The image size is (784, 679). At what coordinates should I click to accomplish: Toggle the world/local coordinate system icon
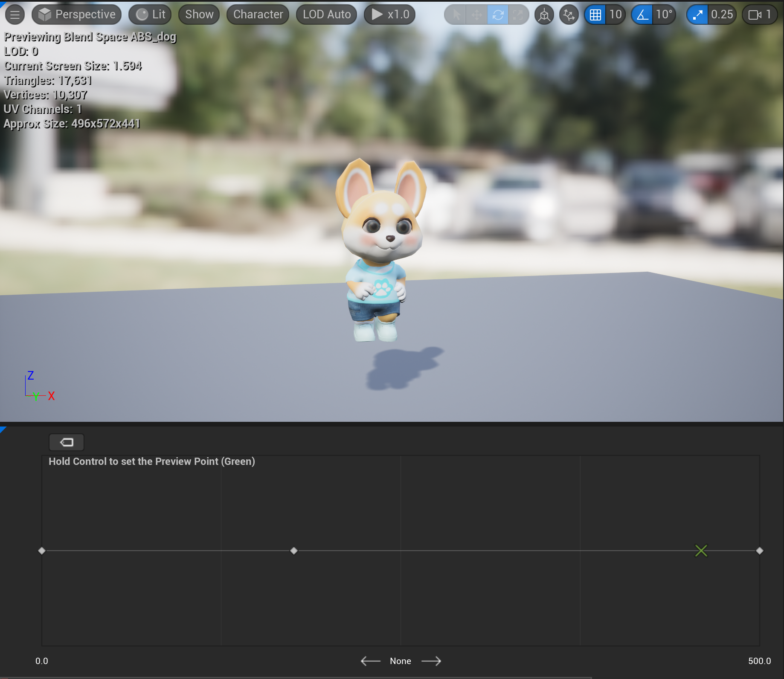[x=544, y=15]
